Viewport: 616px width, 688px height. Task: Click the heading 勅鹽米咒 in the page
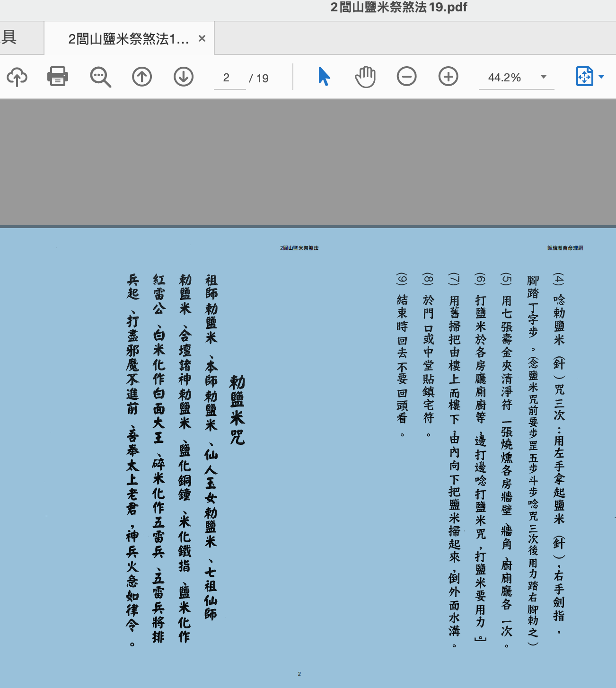(237, 409)
